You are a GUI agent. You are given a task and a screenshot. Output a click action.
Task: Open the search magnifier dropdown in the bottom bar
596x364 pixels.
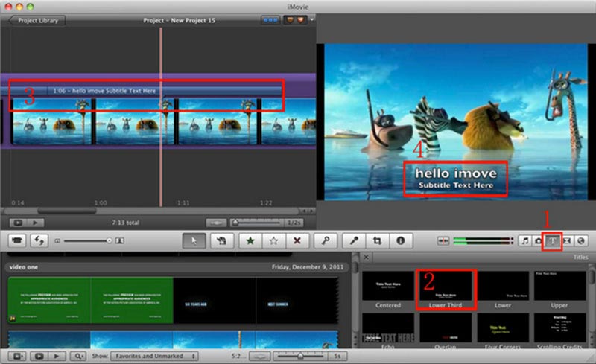[x=78, y=357]
